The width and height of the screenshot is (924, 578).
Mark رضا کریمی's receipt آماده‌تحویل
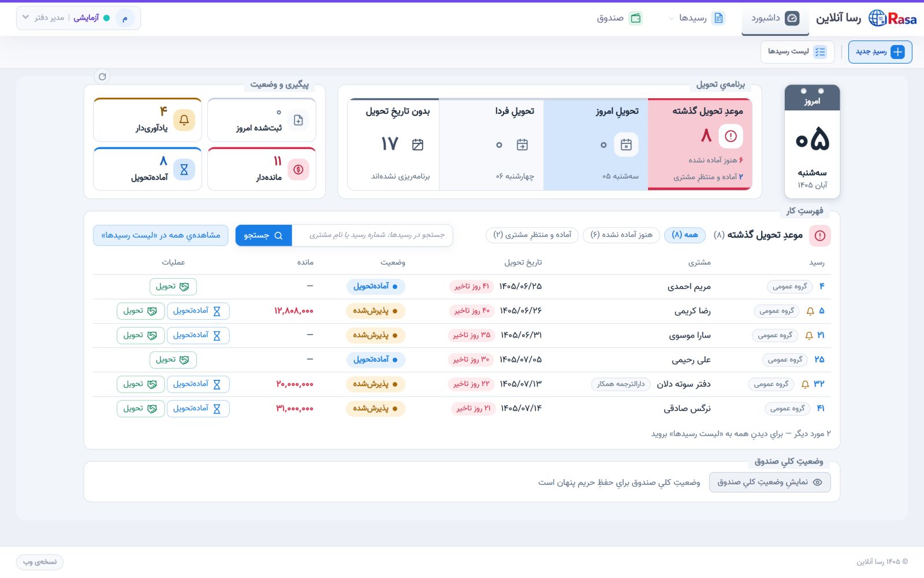click(198, 311)
